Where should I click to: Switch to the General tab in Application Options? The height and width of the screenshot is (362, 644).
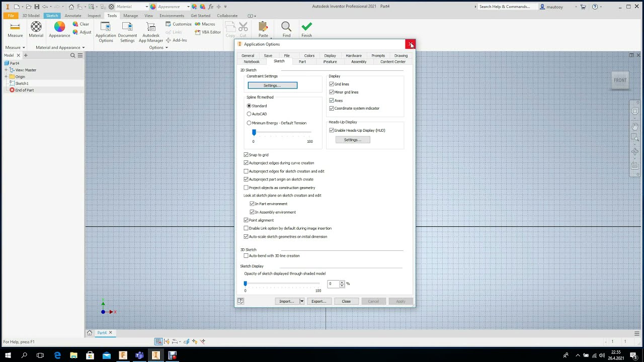click(248, 56)
